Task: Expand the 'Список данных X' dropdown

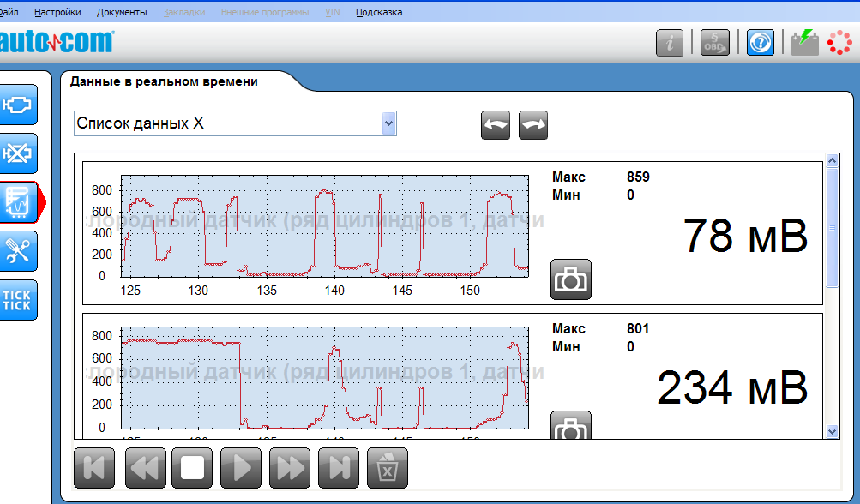Action: click(x=388, y=123)
